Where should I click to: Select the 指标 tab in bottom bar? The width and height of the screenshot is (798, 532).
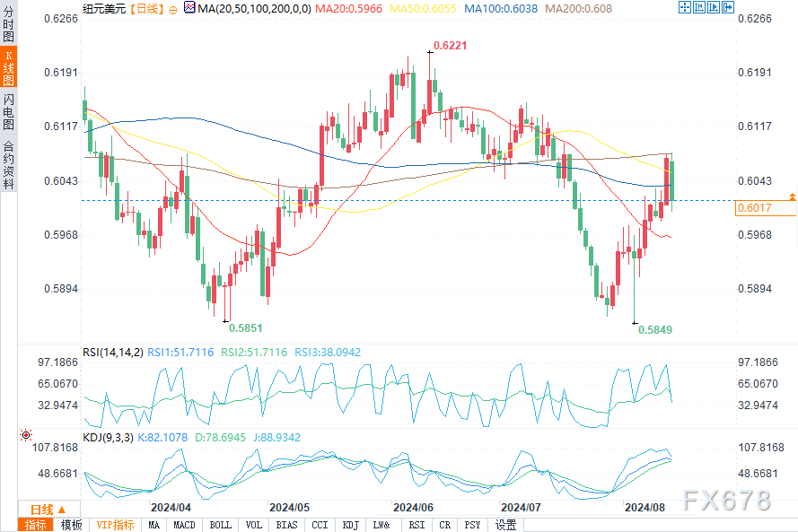36,525
